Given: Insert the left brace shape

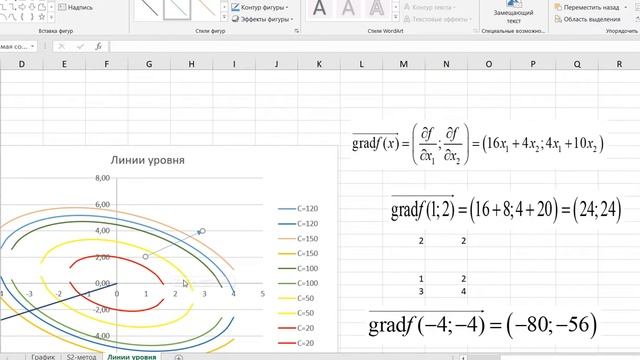Looking at the screenshot, I should 22,17.
